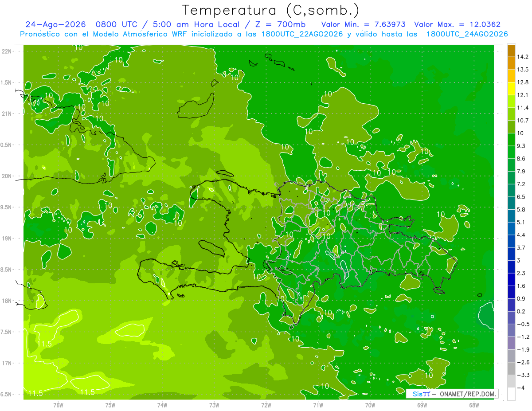
Task: Click the '74W' longitude axis label
Action: click(162, 405)
